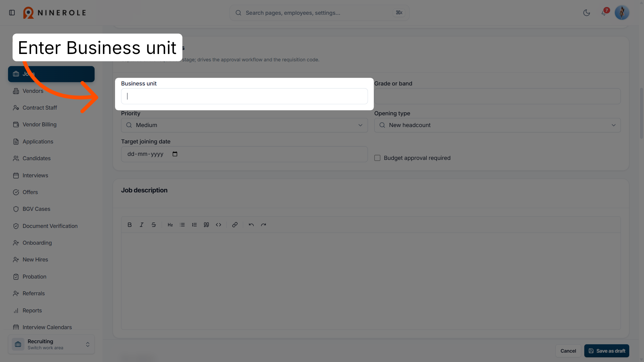Click Save as draft button
Viewport: 644px width, 362px height.
pyautogui.click(x=607, y=351)
